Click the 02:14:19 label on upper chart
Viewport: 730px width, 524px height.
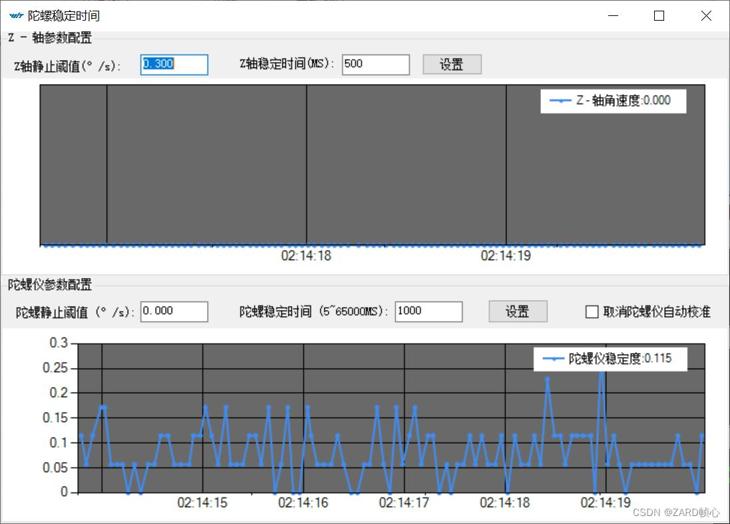pos(506,255)
